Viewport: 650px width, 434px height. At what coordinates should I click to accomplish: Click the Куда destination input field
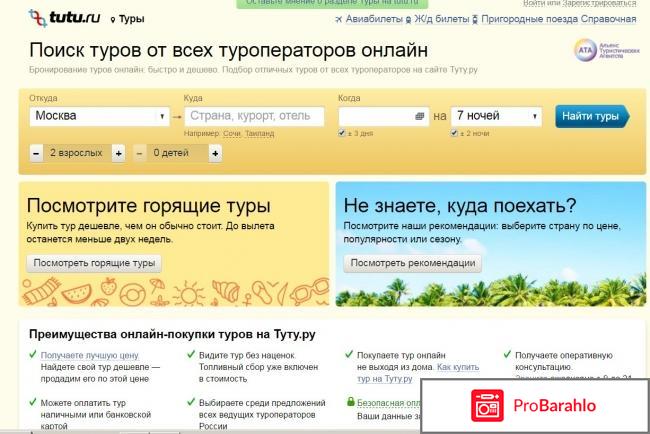pyautogui.click(x=254, y=116)
